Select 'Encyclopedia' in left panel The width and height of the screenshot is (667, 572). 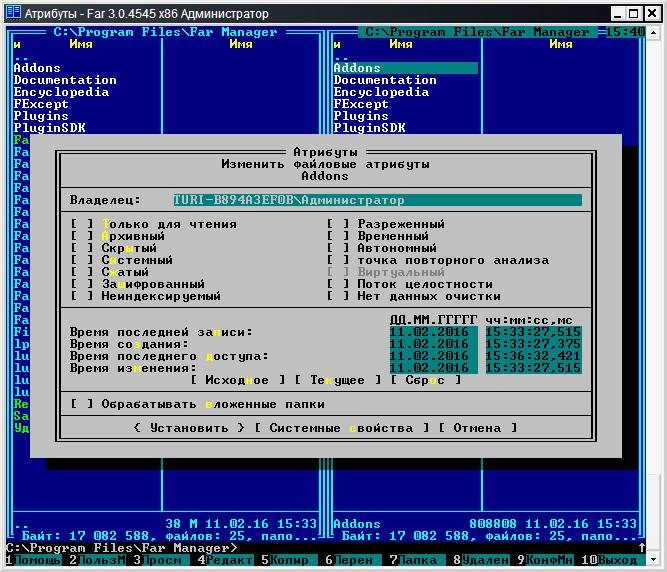(x=61, y=92)
